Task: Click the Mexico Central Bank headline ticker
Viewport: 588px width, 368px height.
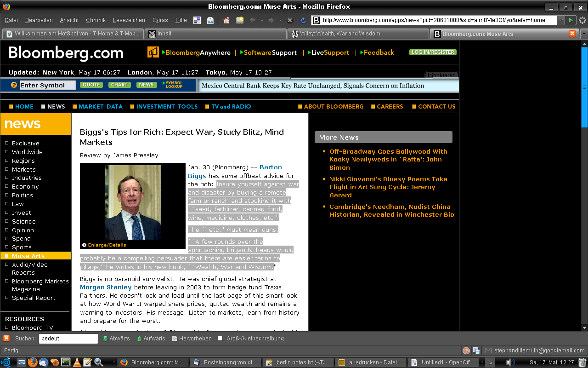Action: (x=313, y=86)
